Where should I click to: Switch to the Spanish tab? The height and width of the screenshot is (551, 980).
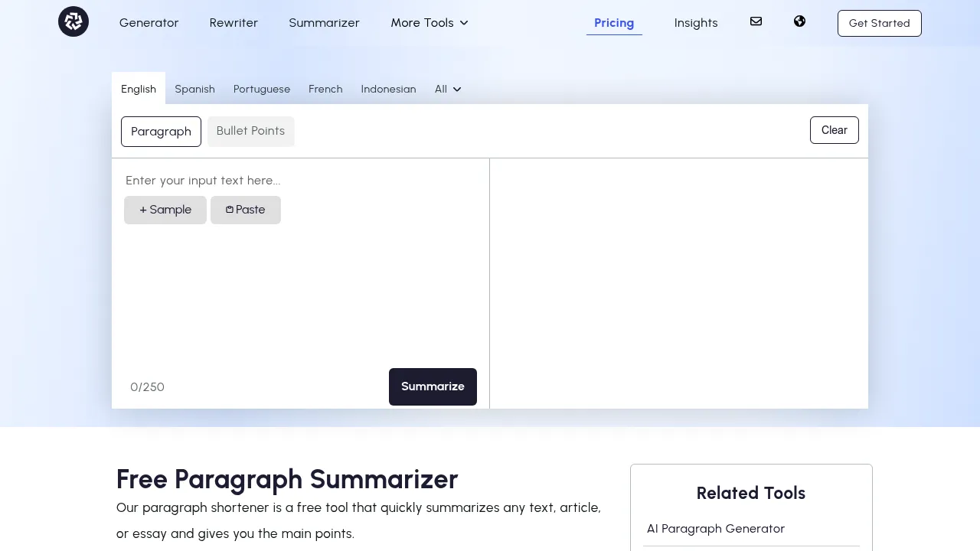pyautogui.click(x=194, y=89)
